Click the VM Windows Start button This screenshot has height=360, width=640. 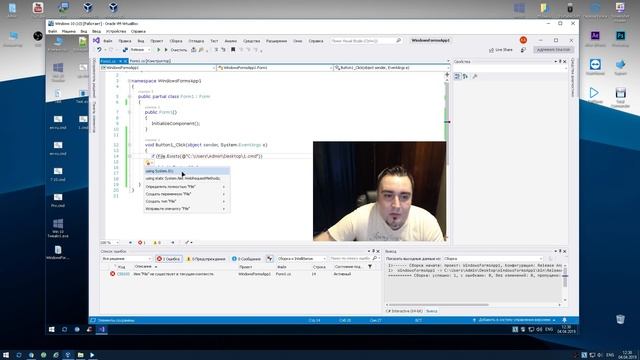(x=51, y=329)
